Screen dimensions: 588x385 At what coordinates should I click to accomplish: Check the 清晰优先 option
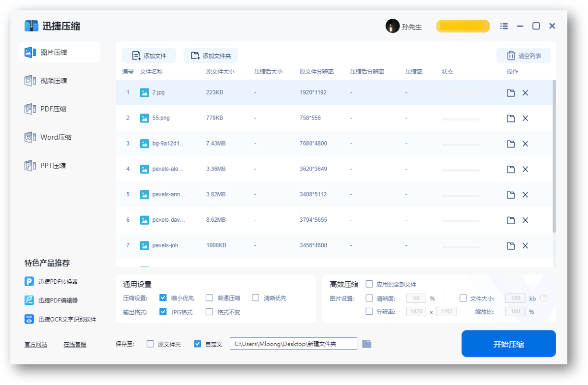[x=255, y=297]
